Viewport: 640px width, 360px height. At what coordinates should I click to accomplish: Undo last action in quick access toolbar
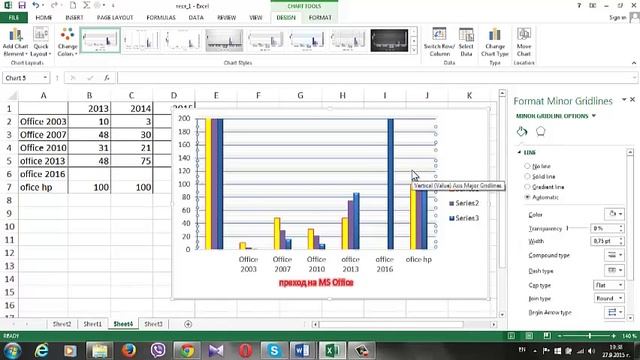tap(36, 5)
